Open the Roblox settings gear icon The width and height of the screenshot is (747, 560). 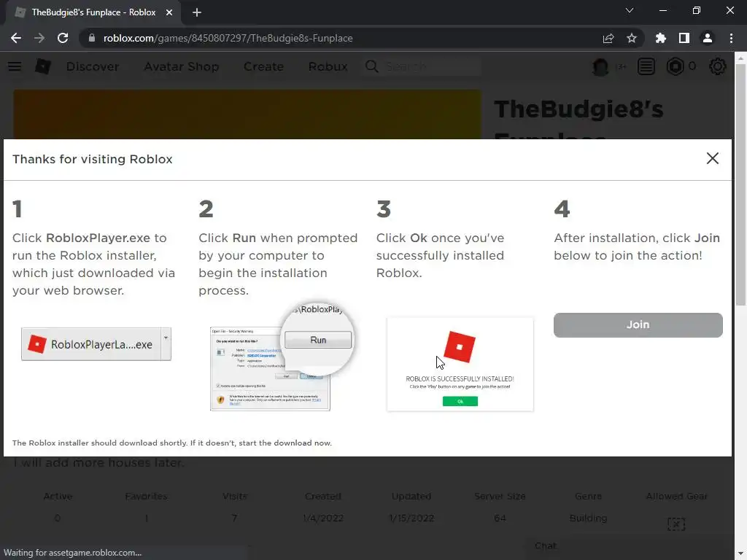point(718,66)
